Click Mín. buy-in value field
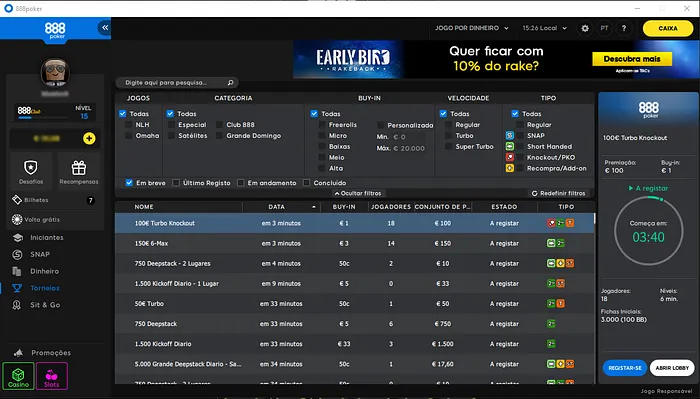 [408, 137]
